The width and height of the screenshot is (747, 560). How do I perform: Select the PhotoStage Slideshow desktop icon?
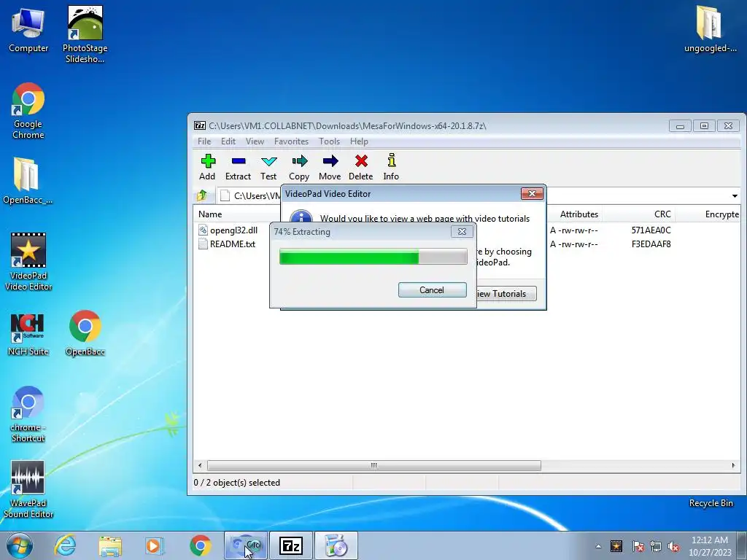click(85, 34)
